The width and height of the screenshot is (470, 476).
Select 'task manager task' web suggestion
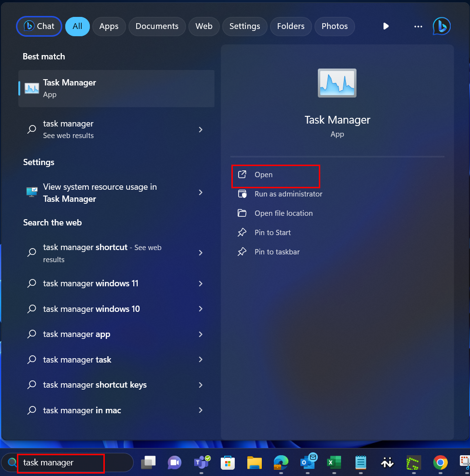[x=116, y=360]
